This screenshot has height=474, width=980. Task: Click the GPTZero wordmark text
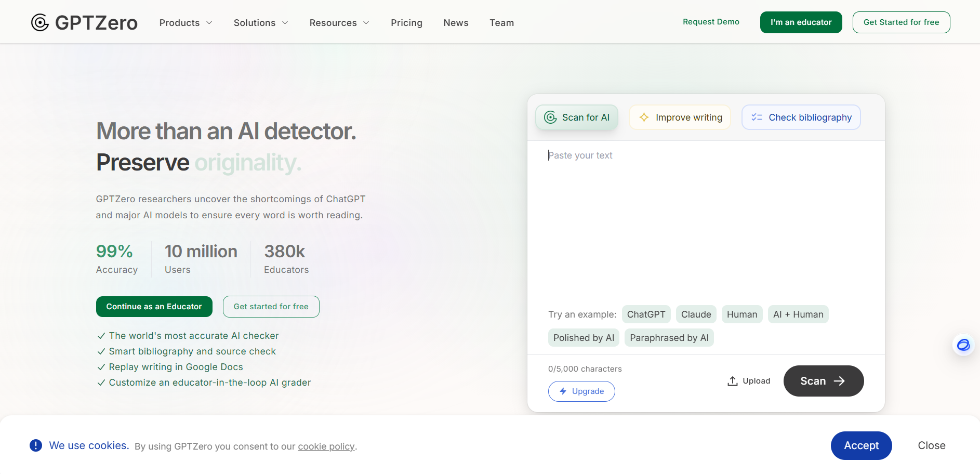click(x=96, y=23)
